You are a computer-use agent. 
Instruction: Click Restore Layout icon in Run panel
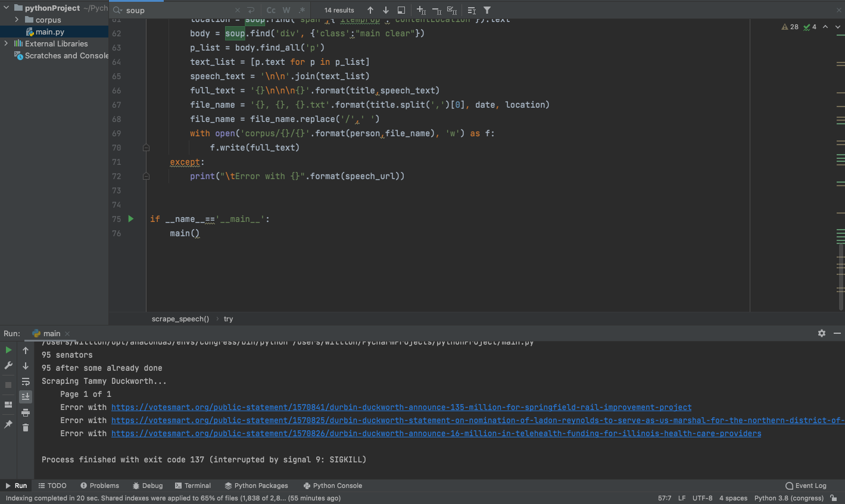pos(8,405)
